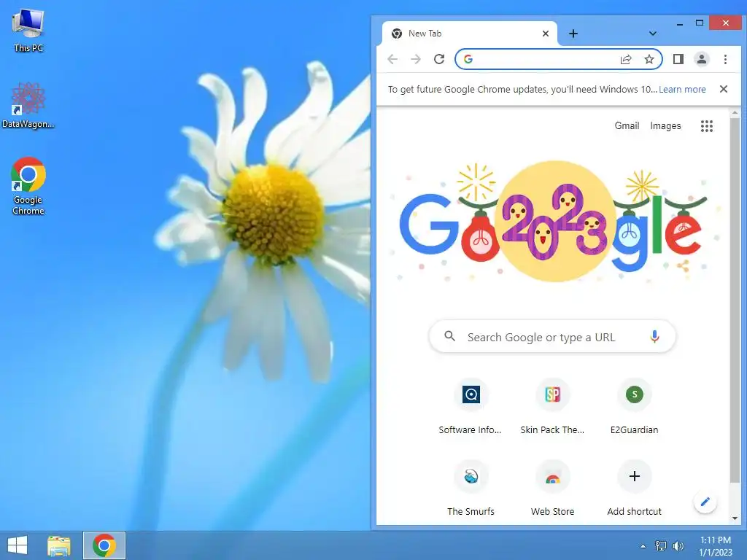Close the New Tab tab

[546, 34]
